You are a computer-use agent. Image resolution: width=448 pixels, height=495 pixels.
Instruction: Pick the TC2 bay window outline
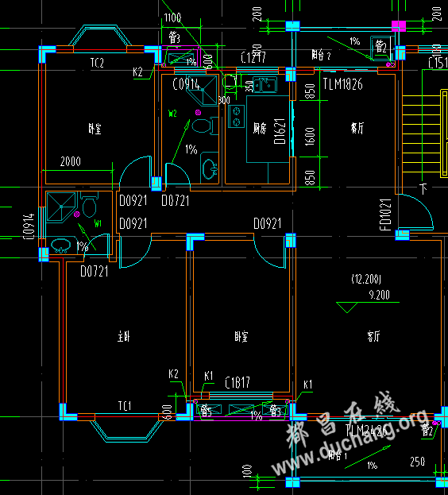pyautogui.click(x=100, y=35)
